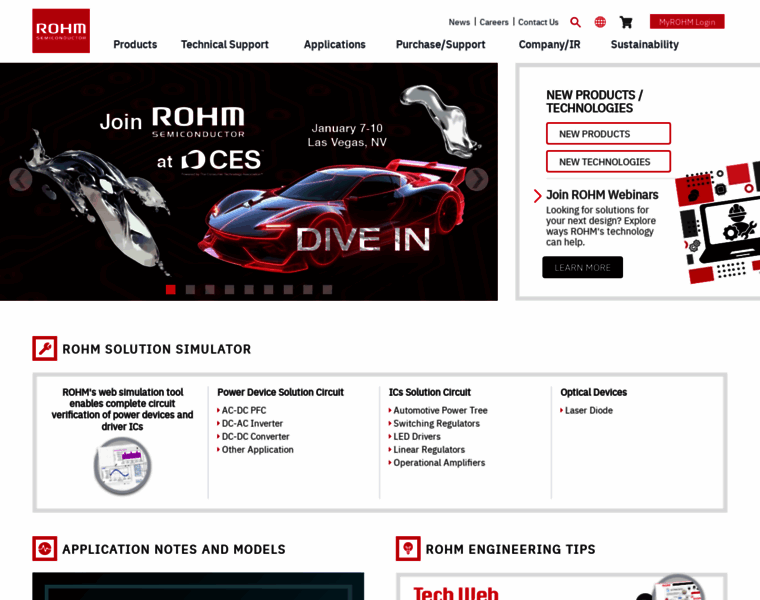Go to previous carousel slide arrow
760x600 pixels.
(20, 179)
